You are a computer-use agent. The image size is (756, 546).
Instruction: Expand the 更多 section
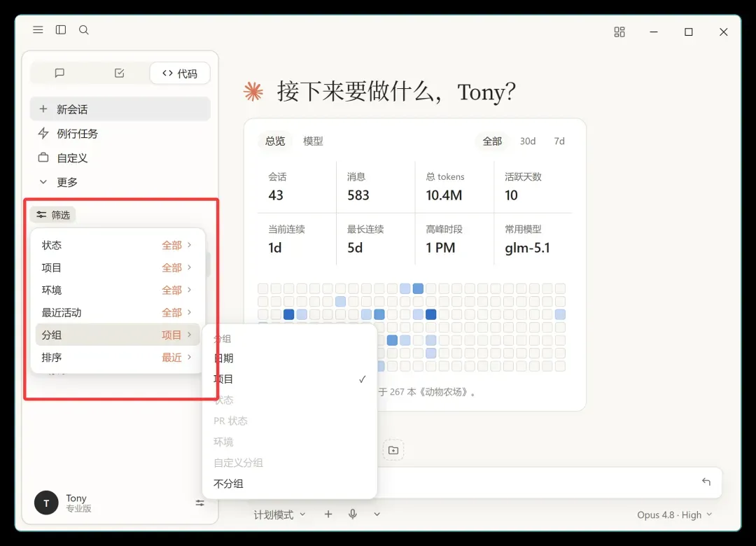point(120,182)
